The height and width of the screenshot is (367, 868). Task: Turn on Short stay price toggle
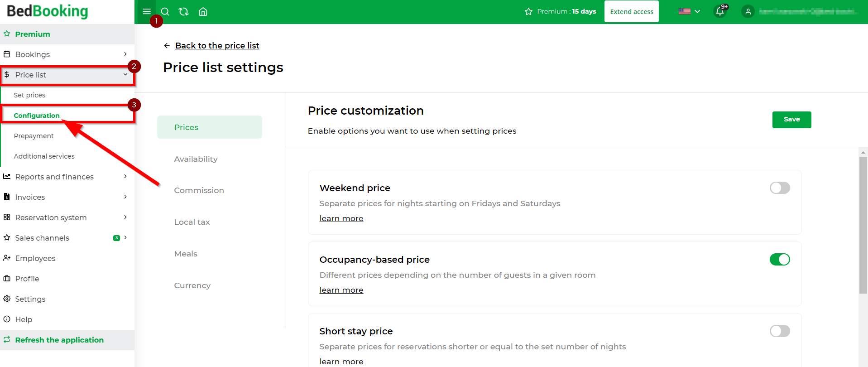pyautogui.click(x=780, y=331)
